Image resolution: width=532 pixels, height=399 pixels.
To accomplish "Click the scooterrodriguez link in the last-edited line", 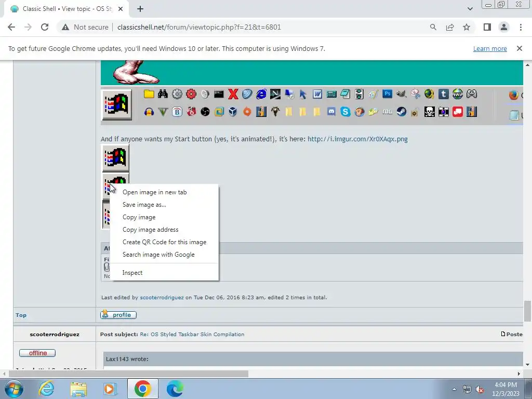I will 162,298.
